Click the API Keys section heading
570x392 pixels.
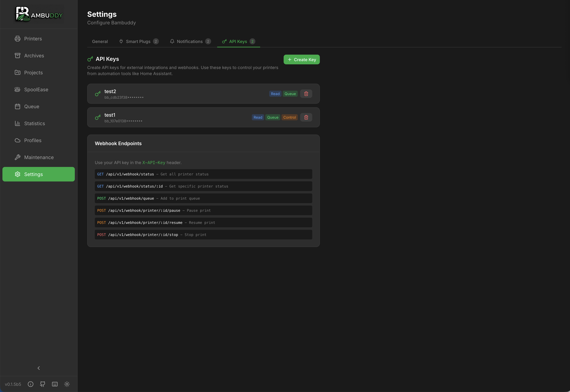(x=107, y=59)
